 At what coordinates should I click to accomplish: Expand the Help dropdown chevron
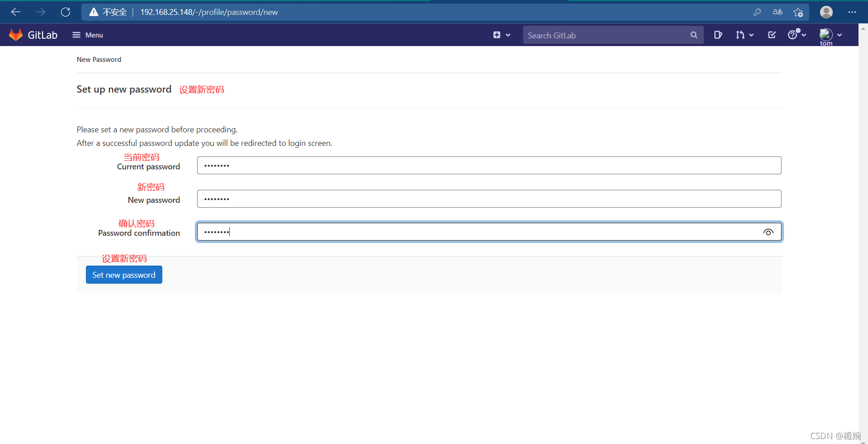(x=804, y=35)
